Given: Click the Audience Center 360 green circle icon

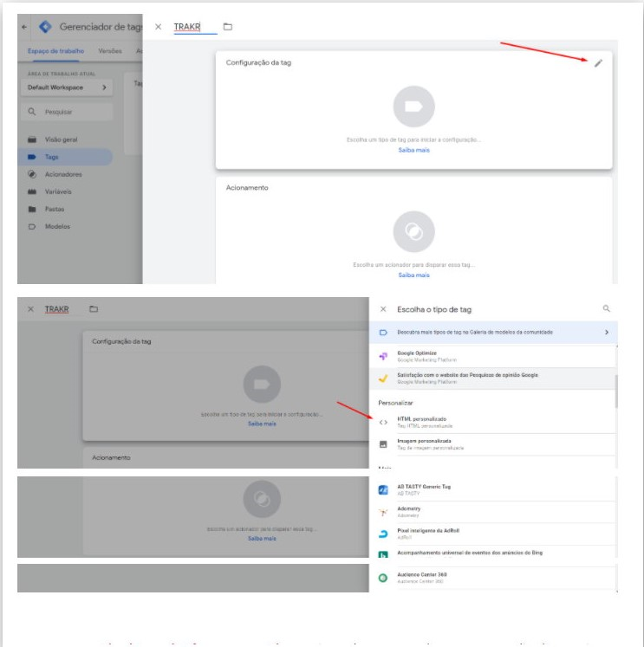Looking at the screenshot, I should [383, 578].
